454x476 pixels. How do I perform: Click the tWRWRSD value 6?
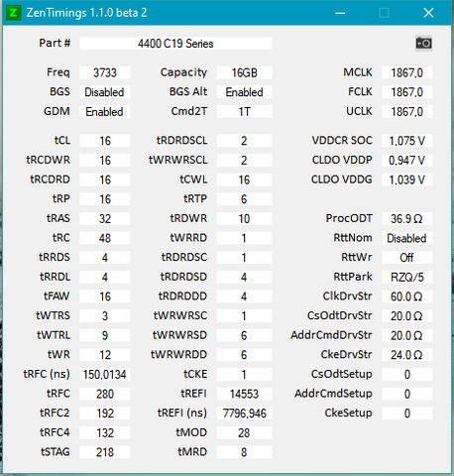(245, 335)
